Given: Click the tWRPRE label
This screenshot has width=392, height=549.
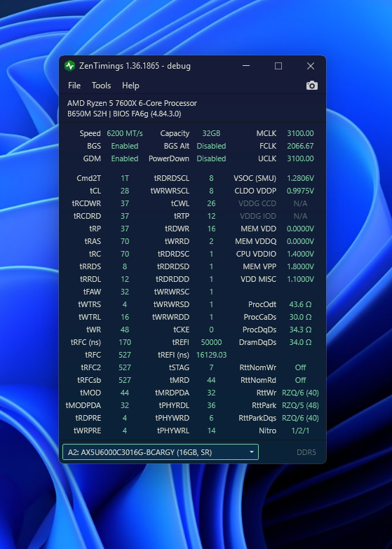Looking at the screenshot, I should 87,431.
